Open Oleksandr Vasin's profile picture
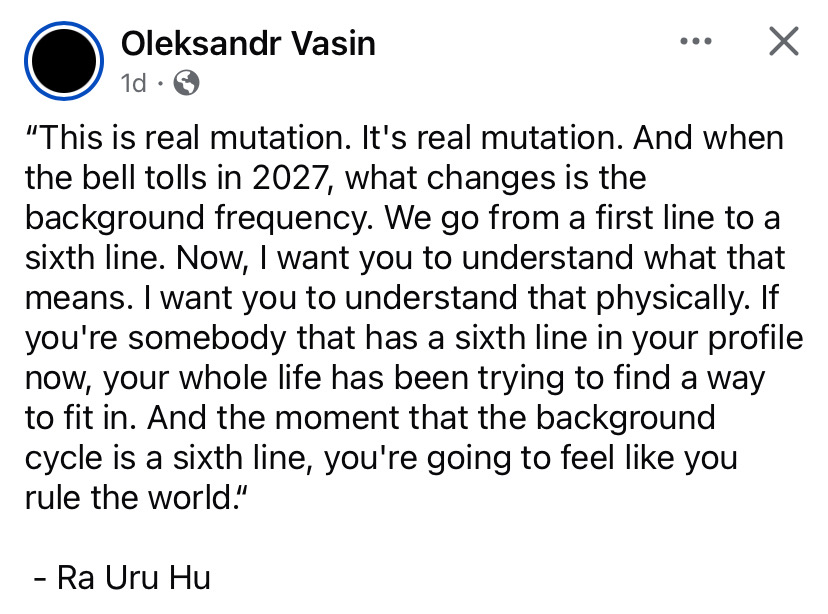The image size is (828, 614). 64,61
